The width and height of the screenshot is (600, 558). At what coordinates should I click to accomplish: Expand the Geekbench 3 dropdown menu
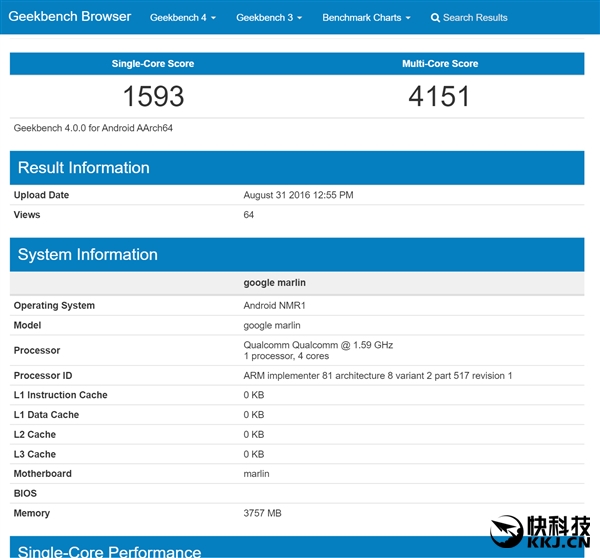pyautogui.click(x=269, y=18)
